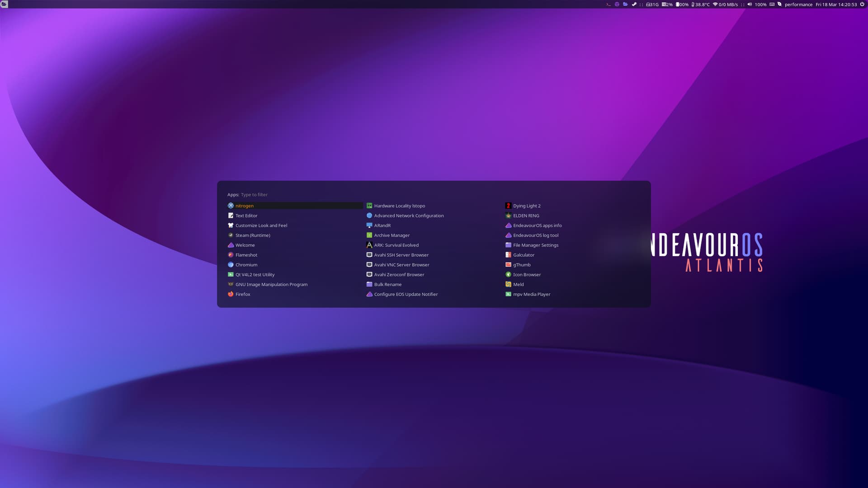Open gThumb via its icon

pyautogui.click(x=508, y=265)
